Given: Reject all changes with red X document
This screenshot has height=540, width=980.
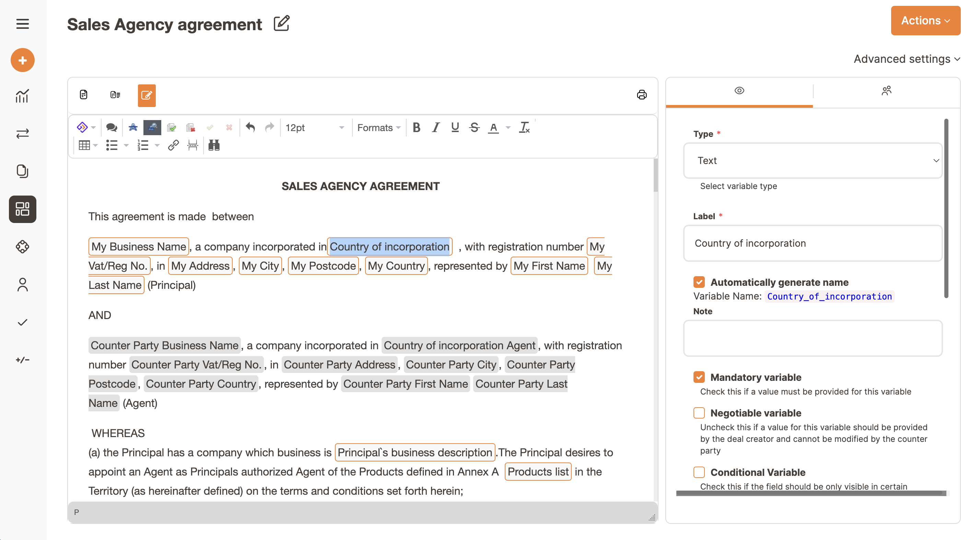Looking at the screenshot, I should [x=190, y=127].
